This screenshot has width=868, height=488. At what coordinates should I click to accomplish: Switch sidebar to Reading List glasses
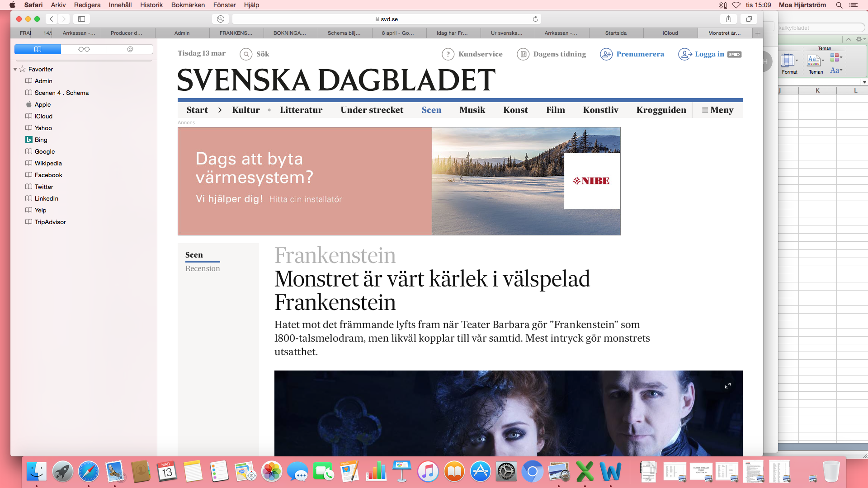pos(84,49)
